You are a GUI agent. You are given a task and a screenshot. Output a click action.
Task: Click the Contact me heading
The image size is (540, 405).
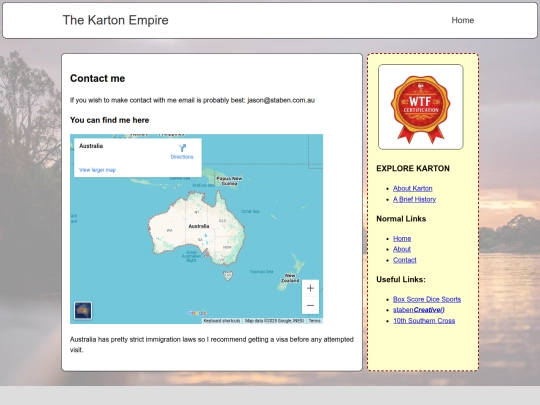point(97,79)
